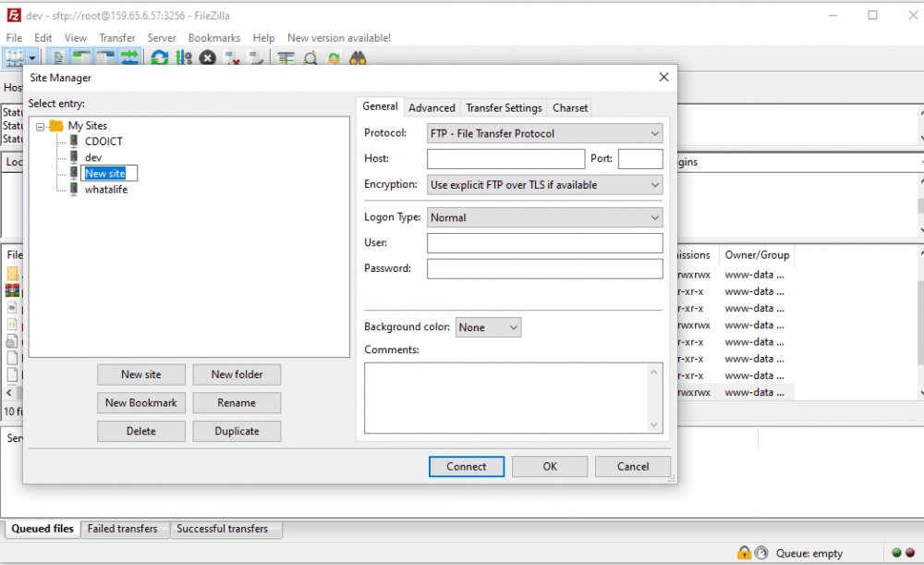This screenshot has height=565, width=924.
Task: Click the Cancel button in Site Manager
Action: 633,466
